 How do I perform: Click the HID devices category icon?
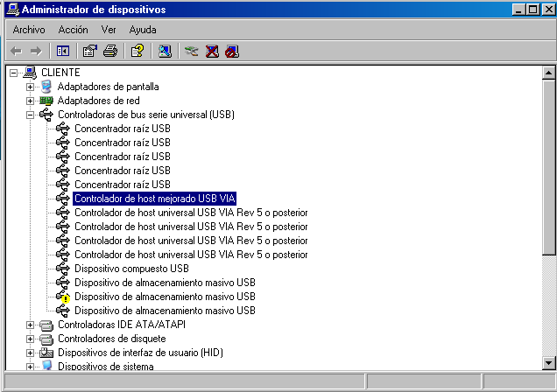pos(46,353)
